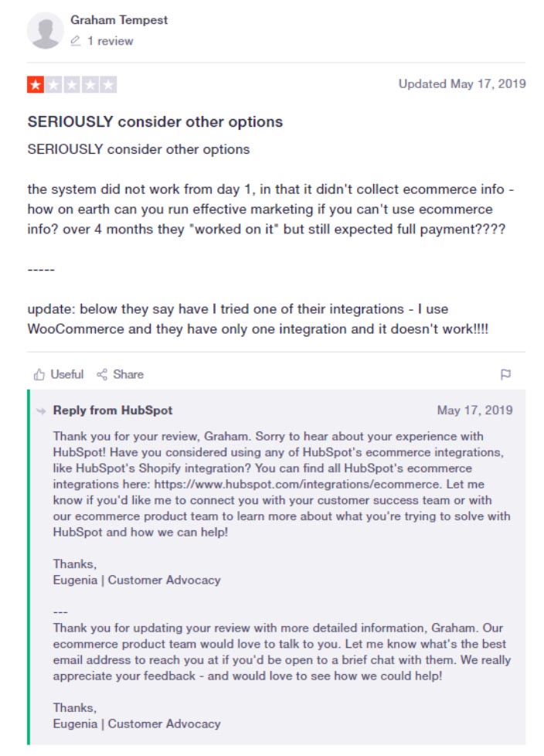Click the 'Reply from HubSpot' heading
The height and width of the screenshot is (756, 544).
pyautogui.click(x=113, y=410)
